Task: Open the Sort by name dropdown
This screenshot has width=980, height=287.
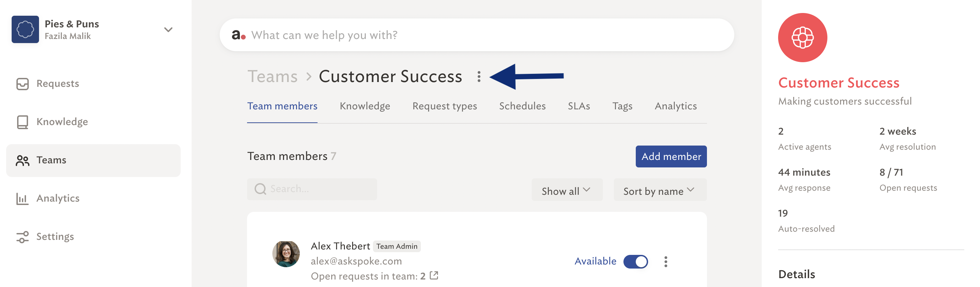Action: coord(660,190)
